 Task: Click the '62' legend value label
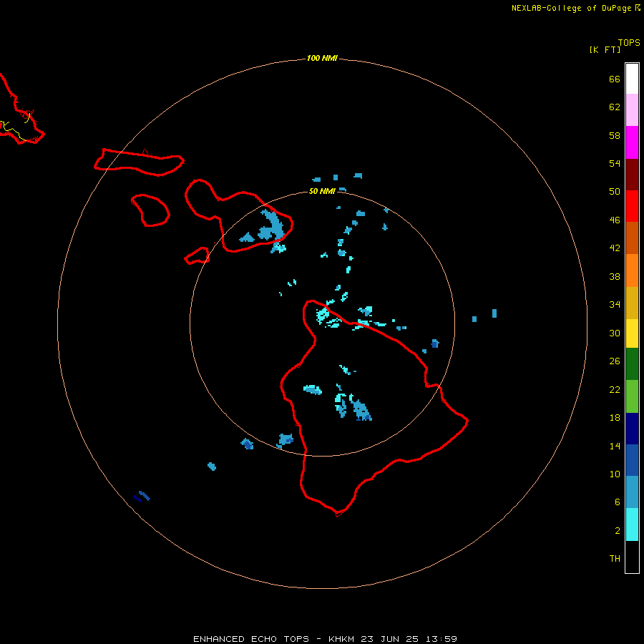615,107
